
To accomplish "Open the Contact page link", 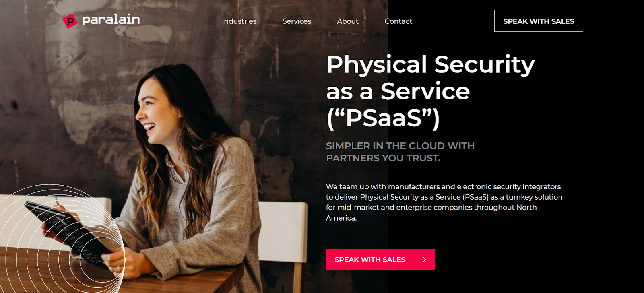I will coord(398,21).
